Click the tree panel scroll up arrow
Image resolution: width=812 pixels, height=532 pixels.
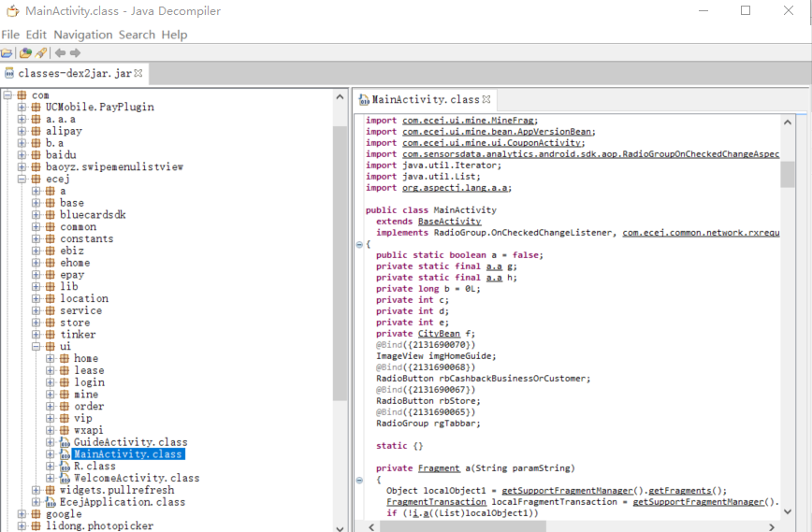(x=340, y=97)
